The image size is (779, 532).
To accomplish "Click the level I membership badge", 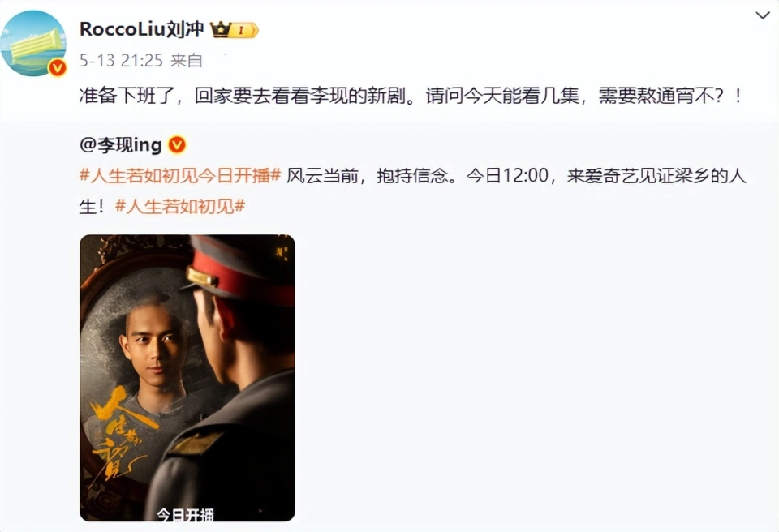I will pos(244,30).
